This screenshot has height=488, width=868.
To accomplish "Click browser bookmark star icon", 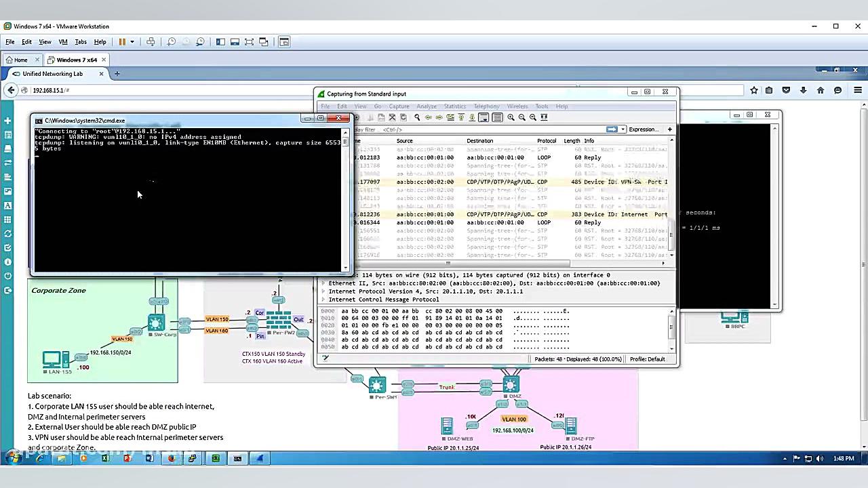I will pyautogui.click(x=754, y=90).
